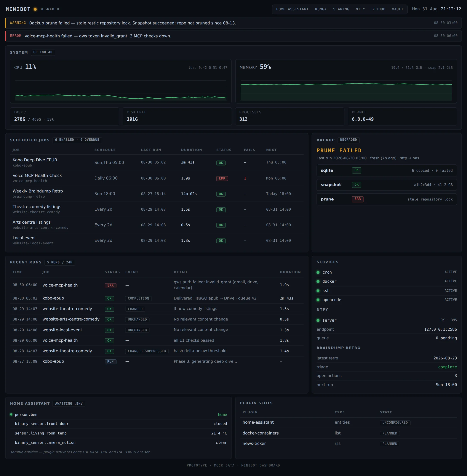Click the RUN status badge for kobo-epub

coord(110,362)
